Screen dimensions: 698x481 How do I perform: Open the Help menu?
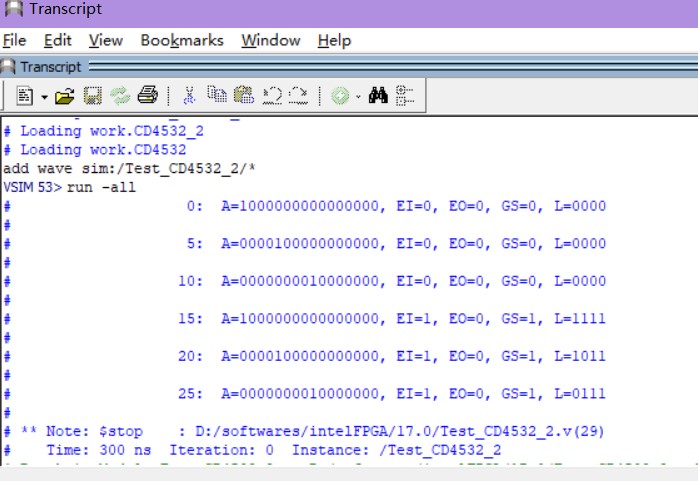(x=334, y=40)
